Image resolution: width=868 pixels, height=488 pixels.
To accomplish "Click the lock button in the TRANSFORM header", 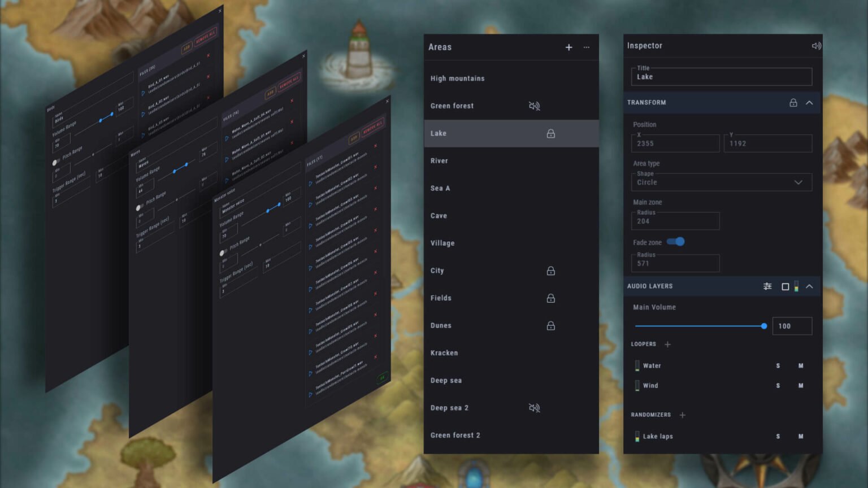I will pos(793,102).
